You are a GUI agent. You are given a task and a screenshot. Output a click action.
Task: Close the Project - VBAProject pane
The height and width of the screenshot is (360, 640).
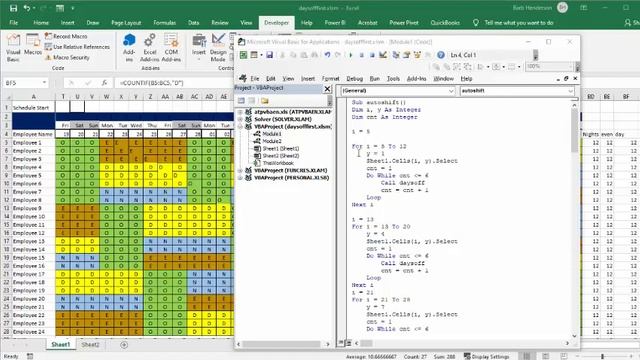pyautogui.click(x=327, y=89)
